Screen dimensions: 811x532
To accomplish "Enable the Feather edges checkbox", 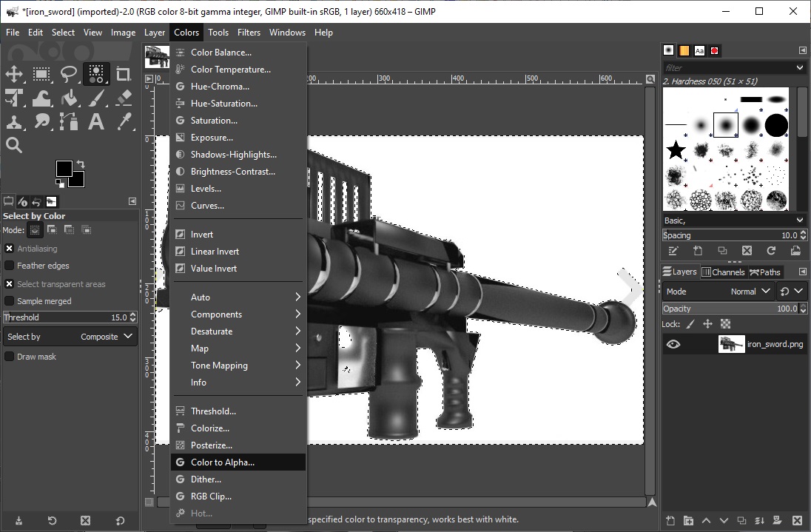I will pyautogui.click(x=10, y=266).
